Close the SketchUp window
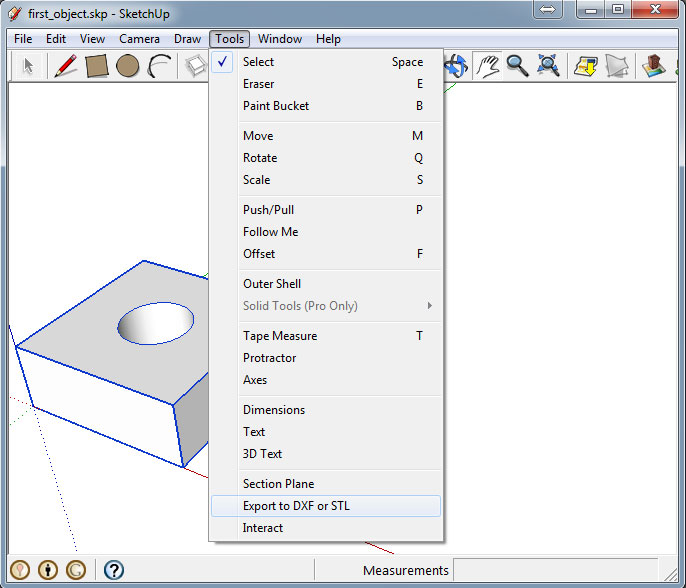This screenshot has height=588, width=686. pyautogui.click(x=655, y=9)
